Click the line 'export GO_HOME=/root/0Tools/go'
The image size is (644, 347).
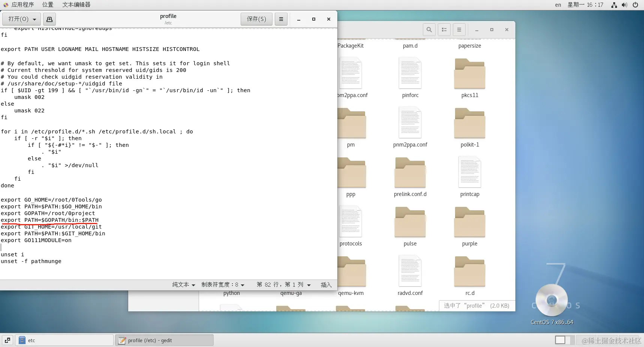tap(51, 200)
